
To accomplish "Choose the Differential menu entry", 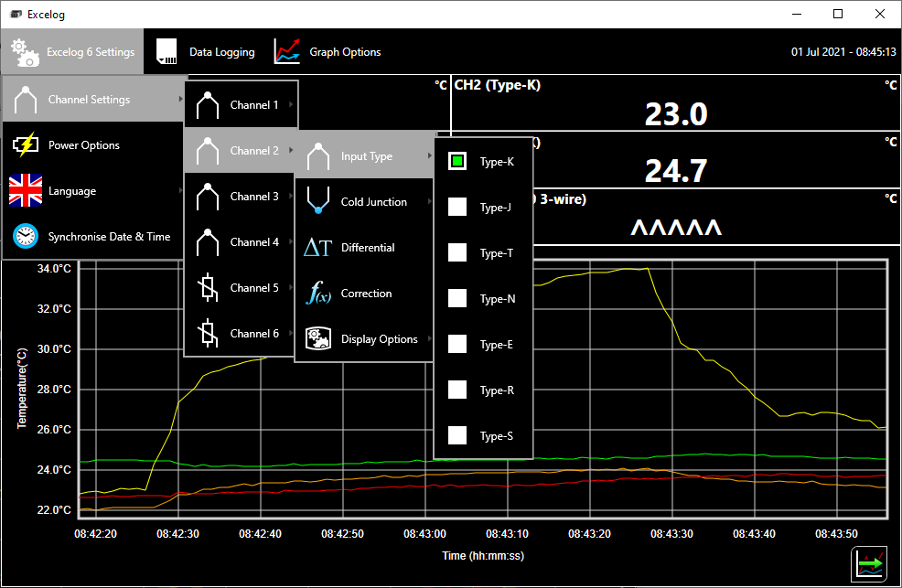I will [363, 248].
